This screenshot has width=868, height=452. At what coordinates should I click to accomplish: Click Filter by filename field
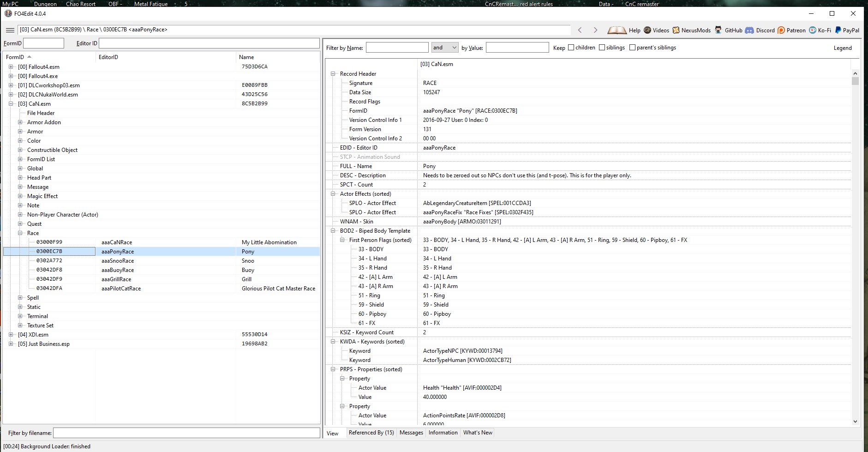(x=186, y=433)
